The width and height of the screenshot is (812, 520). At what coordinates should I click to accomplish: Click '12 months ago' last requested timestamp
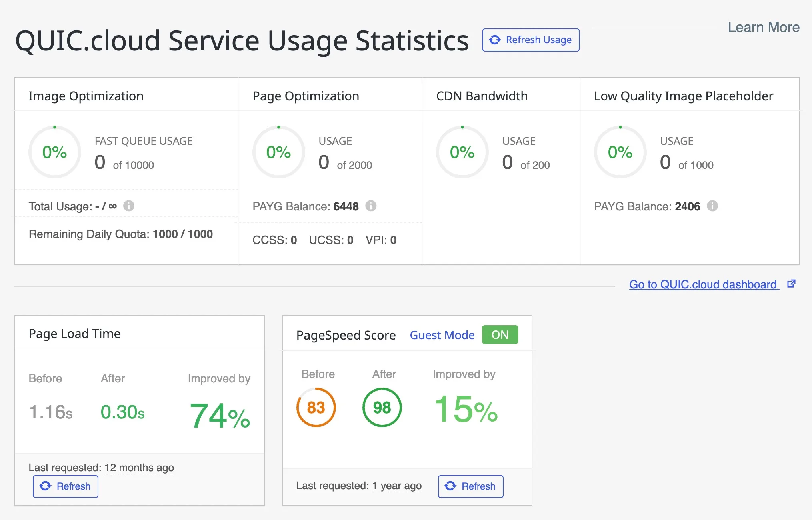[139, 468]
